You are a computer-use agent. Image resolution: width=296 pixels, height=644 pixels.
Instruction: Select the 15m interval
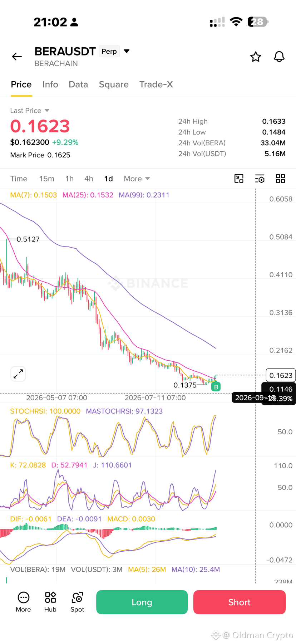point(46,179)
